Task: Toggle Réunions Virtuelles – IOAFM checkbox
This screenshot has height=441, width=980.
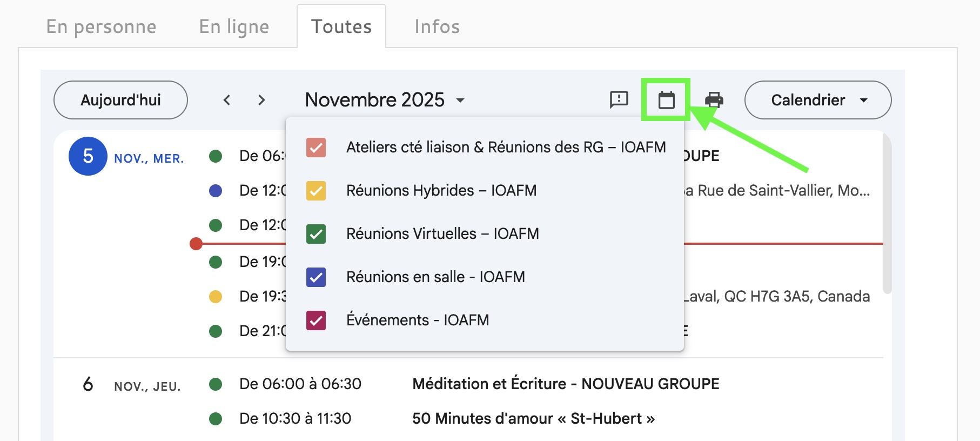Action: (316, 234)
